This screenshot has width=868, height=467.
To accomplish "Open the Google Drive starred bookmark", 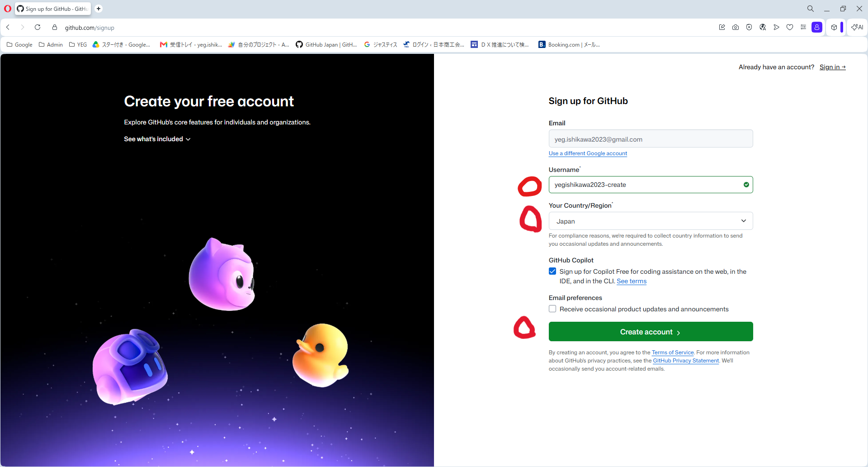I will pyautogui.click(x=121, y=45).
